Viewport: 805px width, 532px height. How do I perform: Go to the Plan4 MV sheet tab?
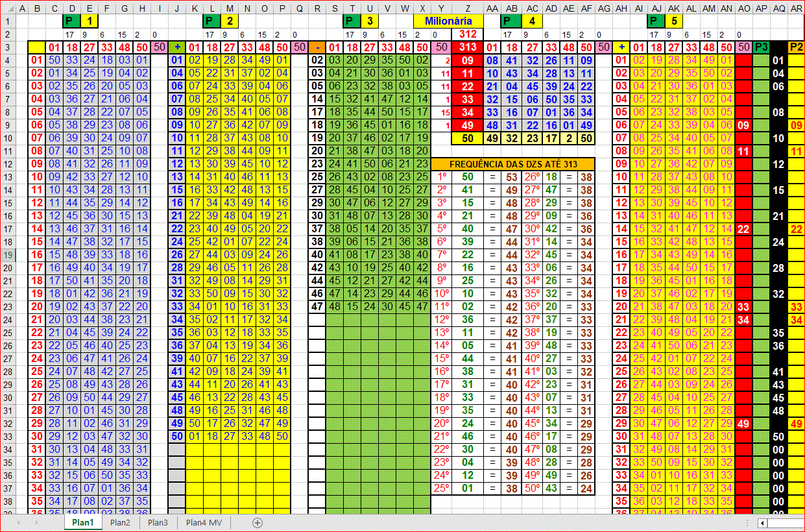(x=204, y=522)
